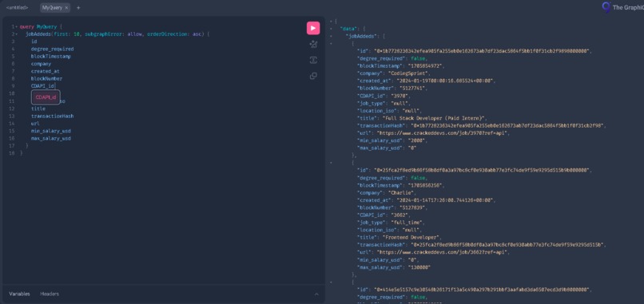Screen dimensions: 644x304
Task: Collapse the CodingSprint job object
Action: click(x=331, y=43)
